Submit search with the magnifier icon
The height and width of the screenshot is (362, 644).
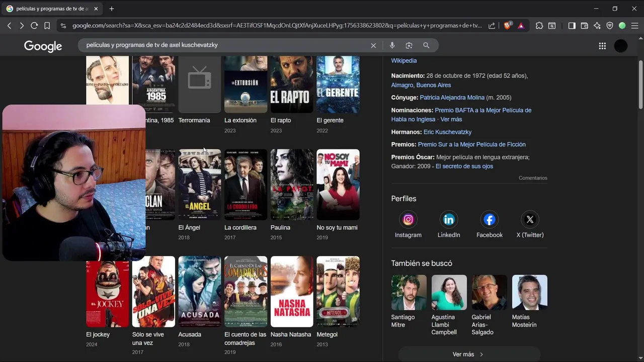pyautogui.click(x=426, y=45)
